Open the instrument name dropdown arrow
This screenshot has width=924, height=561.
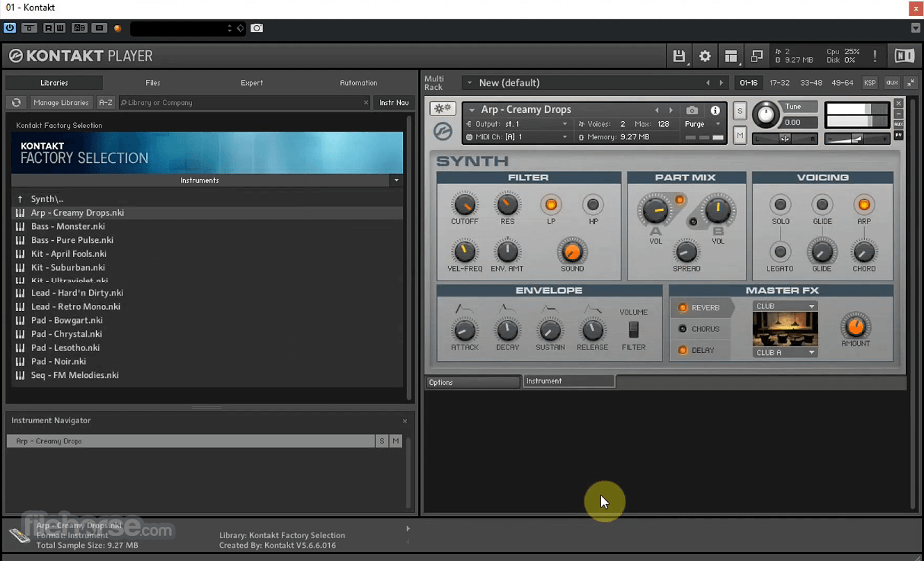[x=472, y=110]
